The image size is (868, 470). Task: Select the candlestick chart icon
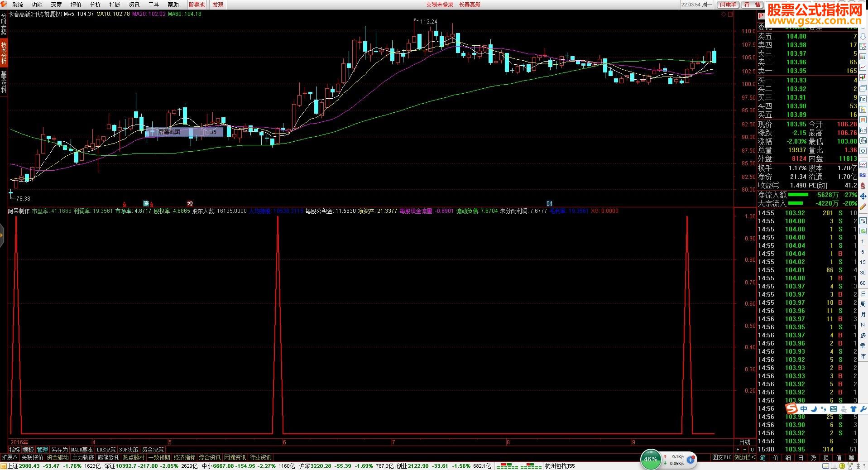pyautogui.click(x=863, y=77)
